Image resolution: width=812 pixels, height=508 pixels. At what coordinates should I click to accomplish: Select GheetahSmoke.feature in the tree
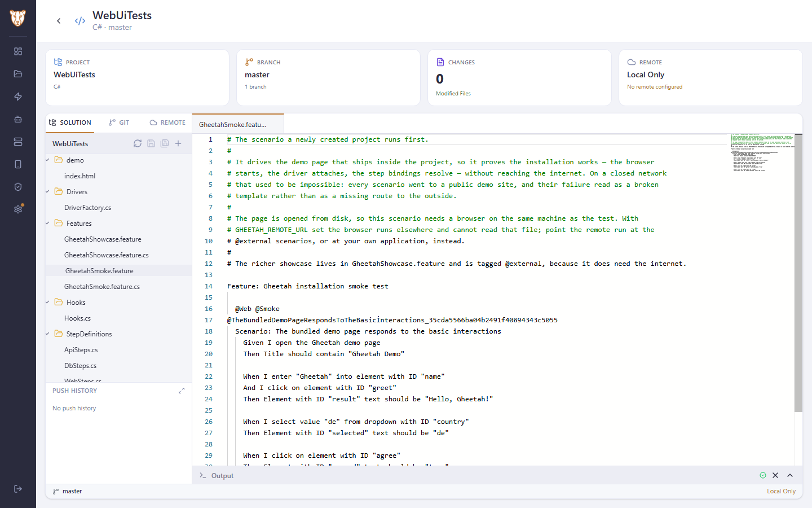coord(99,271)
